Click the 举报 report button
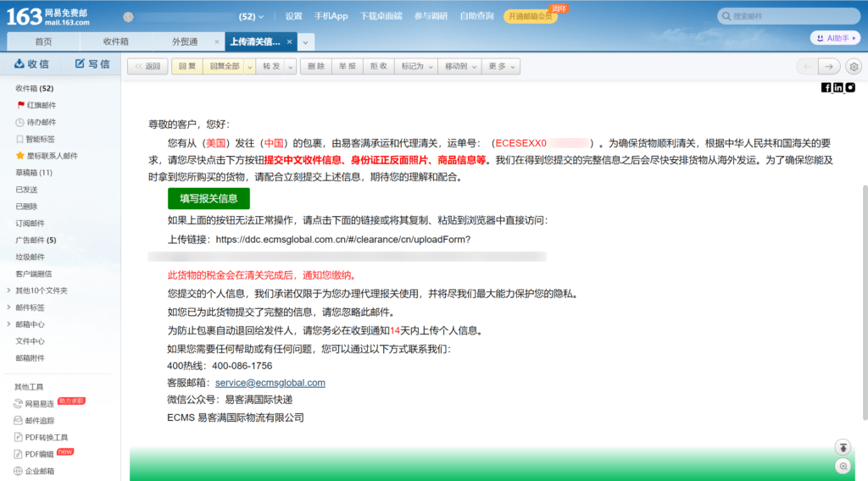 [348, 66]
